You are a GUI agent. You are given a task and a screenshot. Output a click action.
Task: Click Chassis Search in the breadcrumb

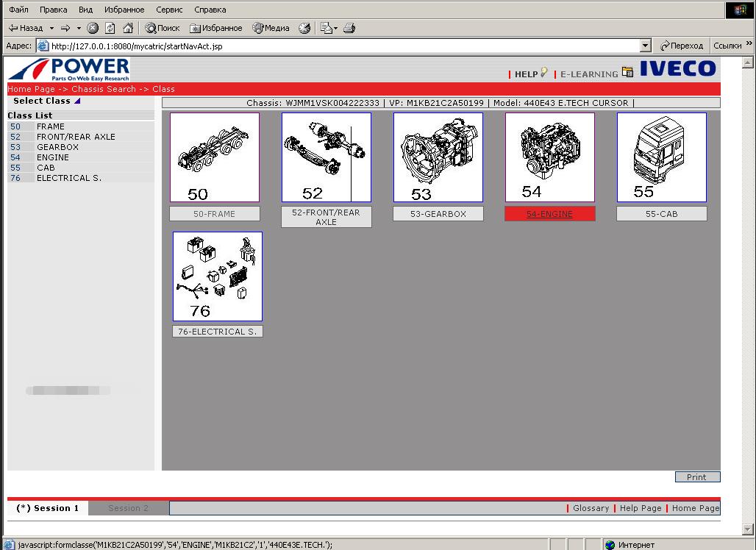104,89
